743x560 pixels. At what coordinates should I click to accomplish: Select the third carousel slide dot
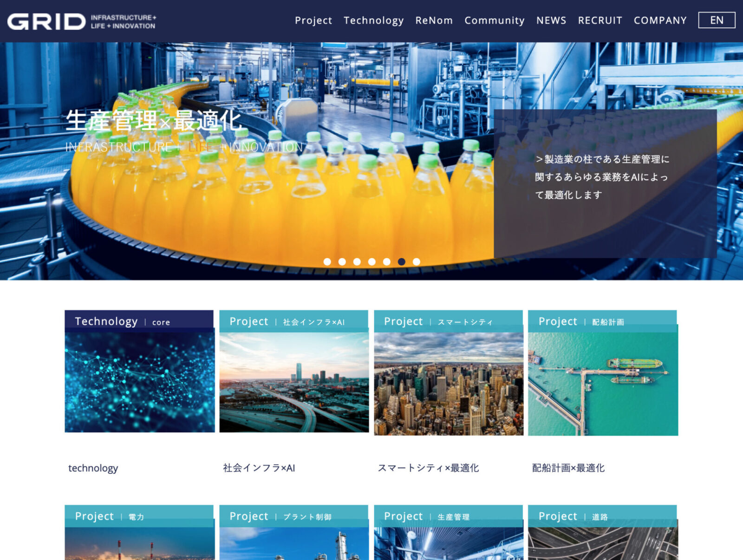click(357, 262)
